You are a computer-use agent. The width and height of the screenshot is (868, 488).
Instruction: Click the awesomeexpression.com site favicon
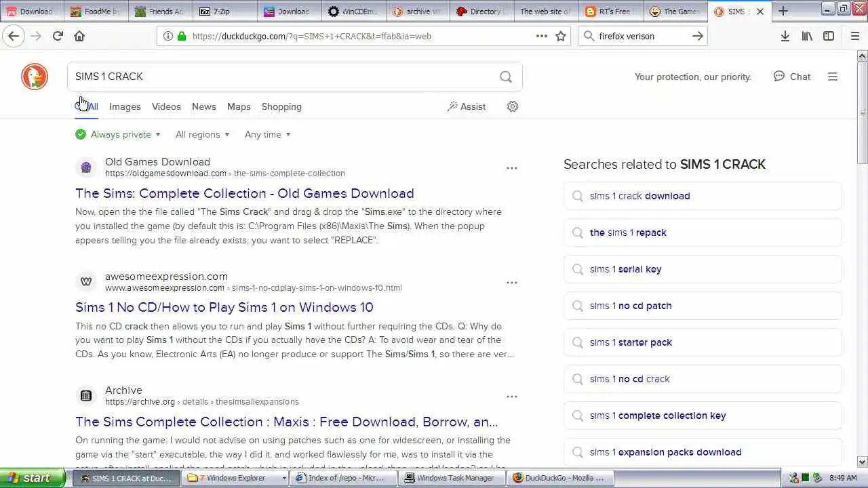coord(86,281)
